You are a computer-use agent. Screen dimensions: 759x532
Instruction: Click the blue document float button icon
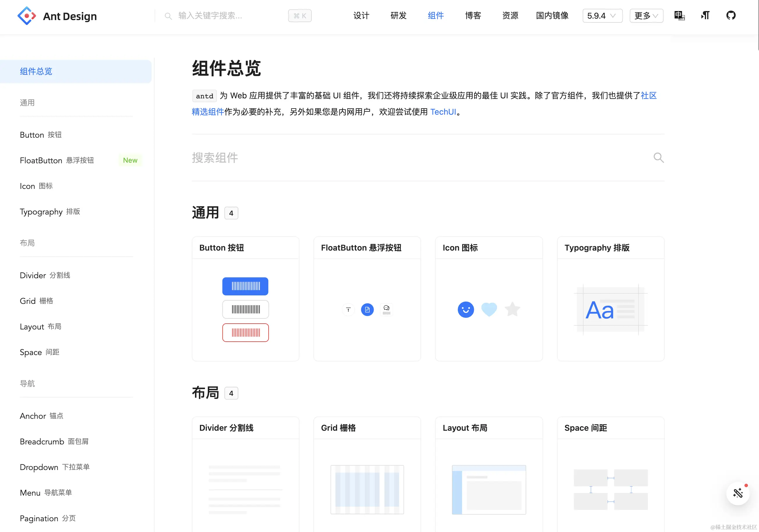coord(367,309)
